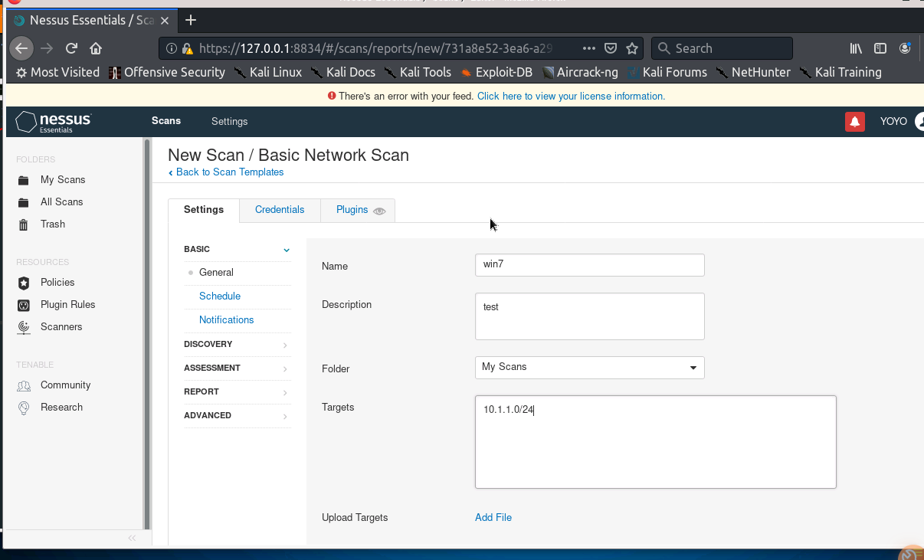
Task: Bookmark this page with star icon
Action: click(632, 48)
